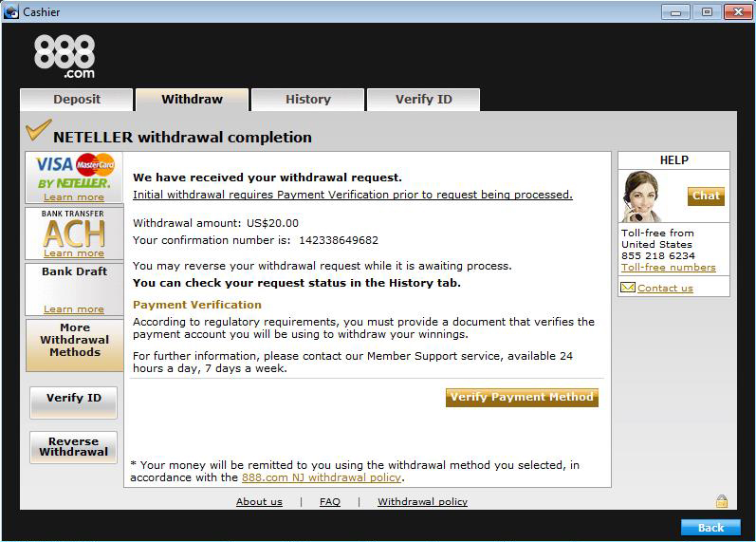
Task: Click the support agent photo
Action: click(x=642, y=196)
